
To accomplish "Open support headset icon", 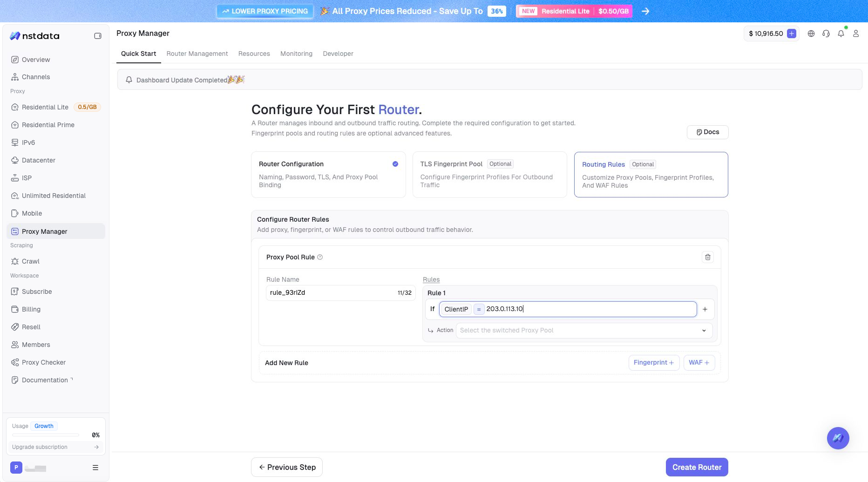I will pyautogui.click(x=826, y=34).
